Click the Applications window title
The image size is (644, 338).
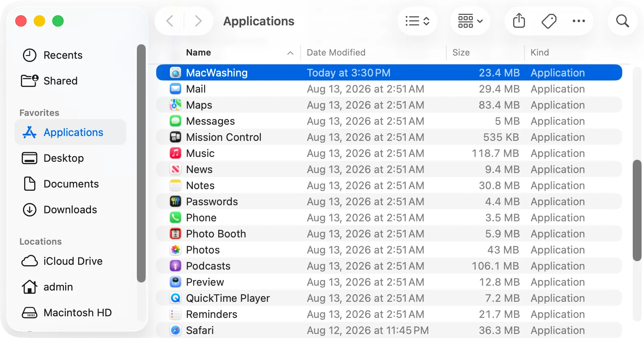coord(259,21)
